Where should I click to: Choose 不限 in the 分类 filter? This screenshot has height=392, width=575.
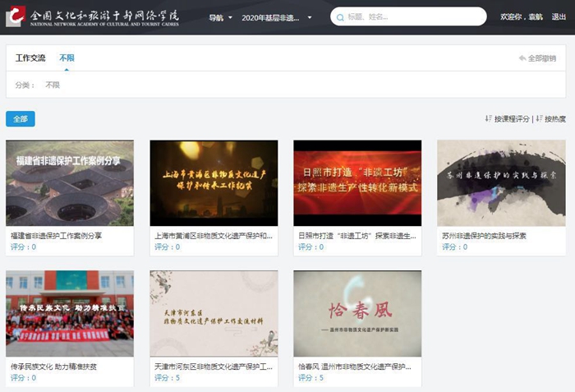pos(53,85)
